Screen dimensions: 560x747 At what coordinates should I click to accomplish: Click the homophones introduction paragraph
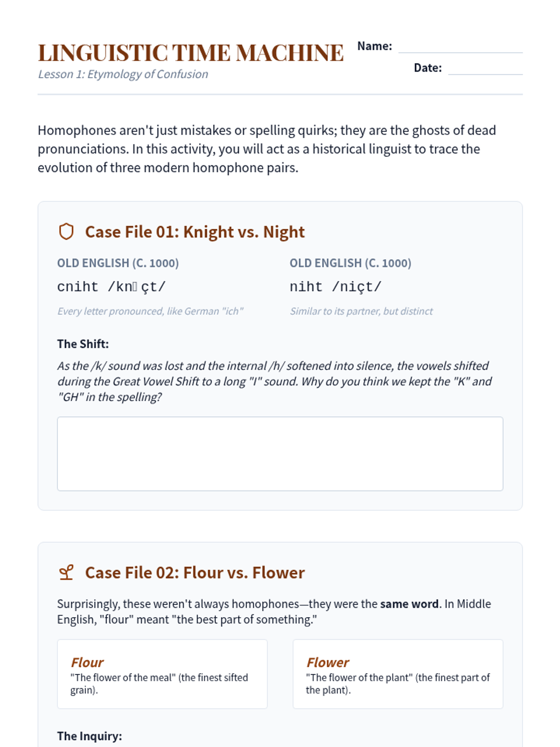(x=266, y=149)
